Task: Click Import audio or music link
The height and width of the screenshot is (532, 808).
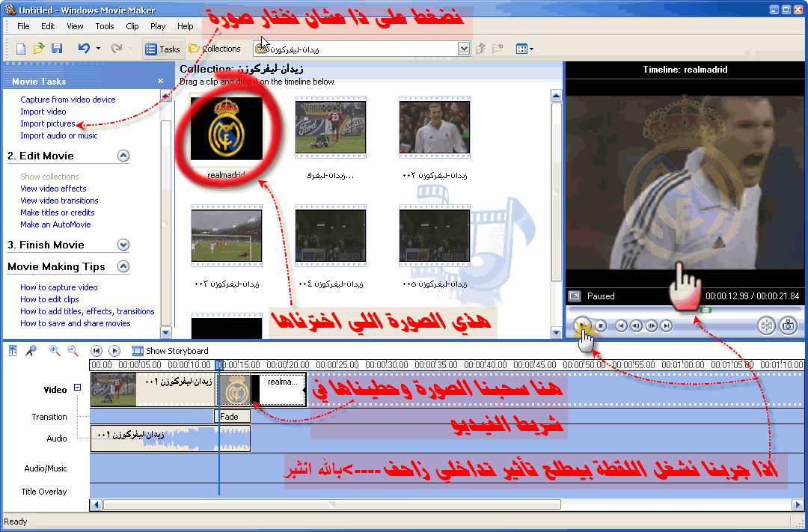Action: 59,135
